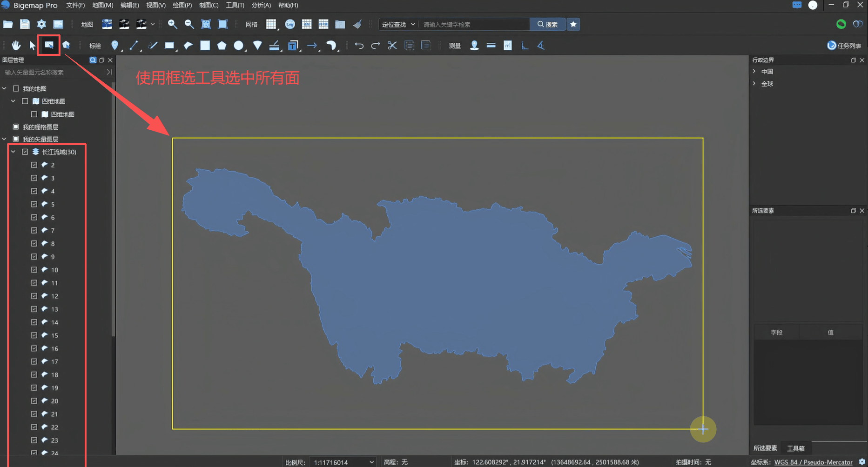Undo the last edit
Viewport: 868px width, 467px height.
pyautogui.click(x=359, y=45)
